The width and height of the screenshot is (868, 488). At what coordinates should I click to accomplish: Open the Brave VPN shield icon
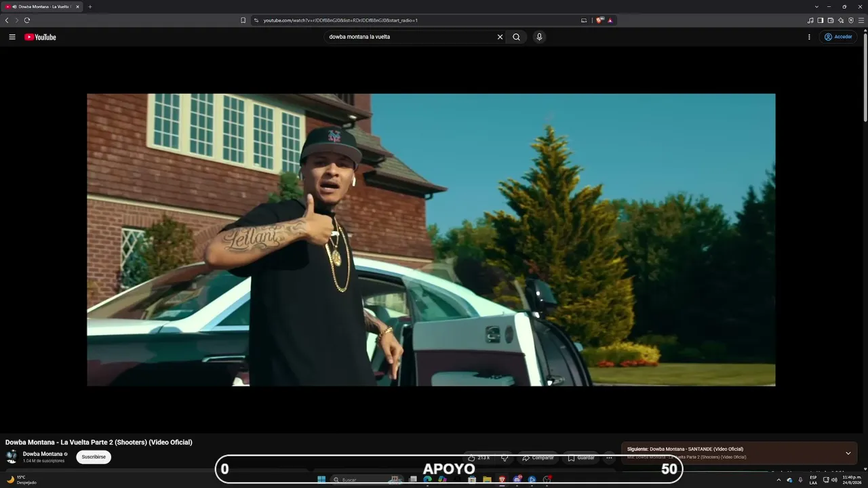click(851, 20)
